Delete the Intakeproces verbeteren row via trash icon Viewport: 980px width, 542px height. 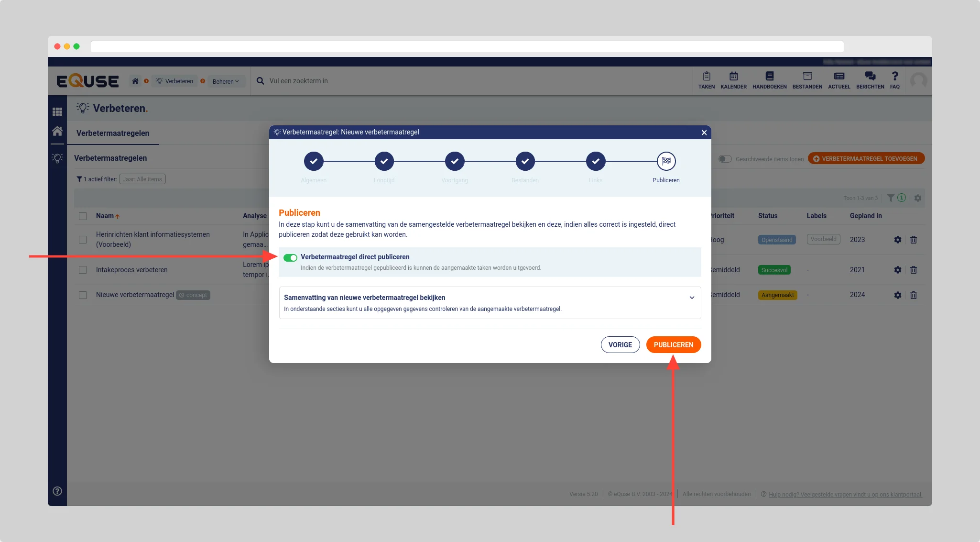913,270
